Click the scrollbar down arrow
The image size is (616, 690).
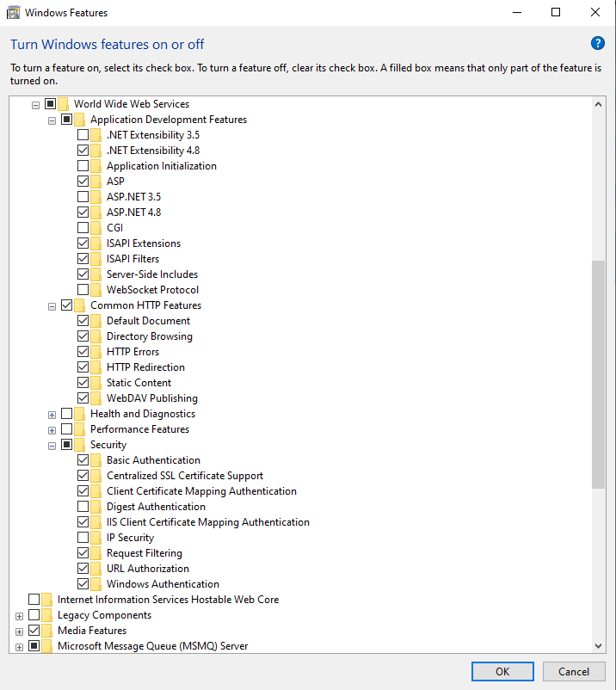pyautogui.click(x=599, y=645)
